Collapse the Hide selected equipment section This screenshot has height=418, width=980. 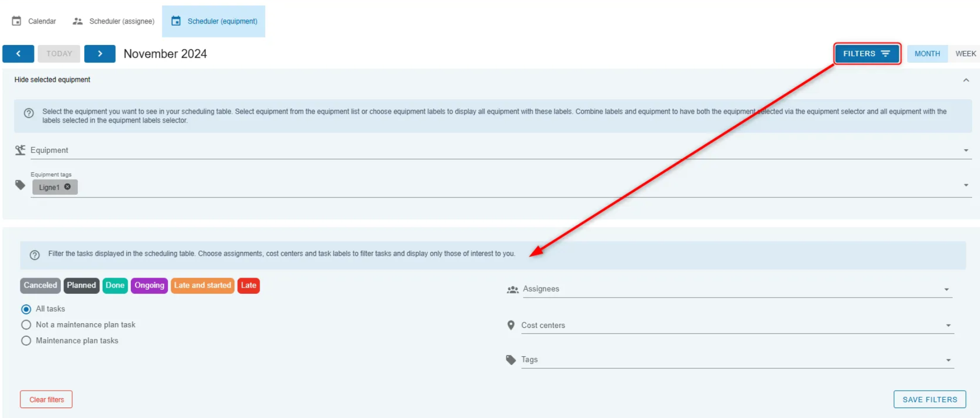pyautogui.click(x=966, y=80)
